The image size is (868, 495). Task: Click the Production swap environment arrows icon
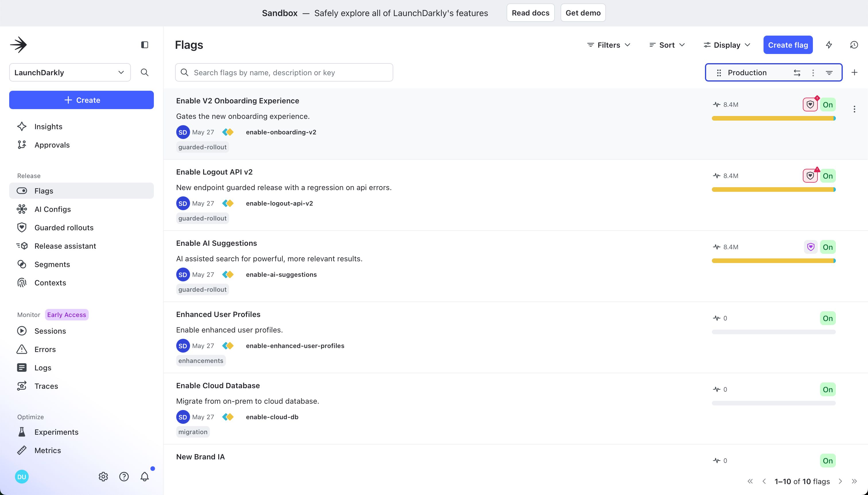click(797, 73)
